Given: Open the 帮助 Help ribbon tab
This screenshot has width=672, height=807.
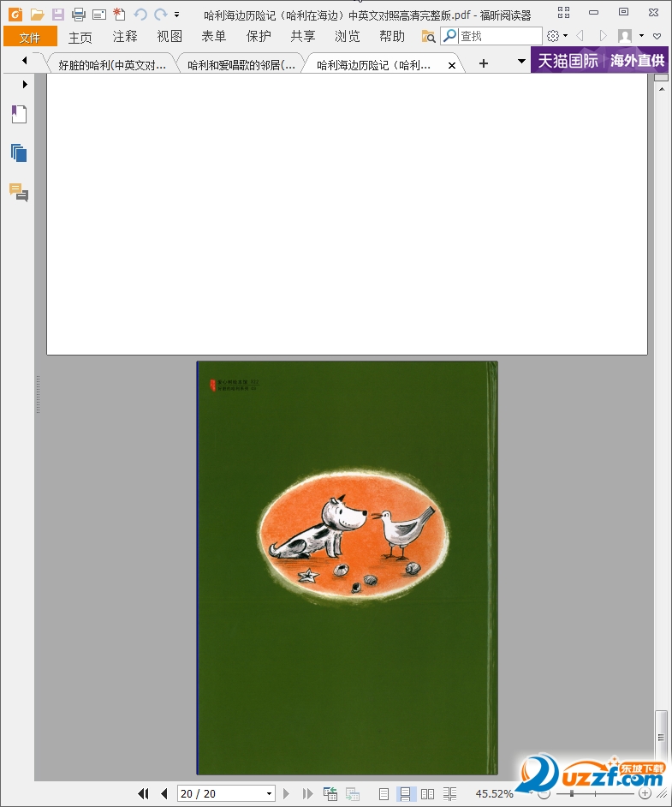Looking at the screenshot, I should click(x=392, y=37).
